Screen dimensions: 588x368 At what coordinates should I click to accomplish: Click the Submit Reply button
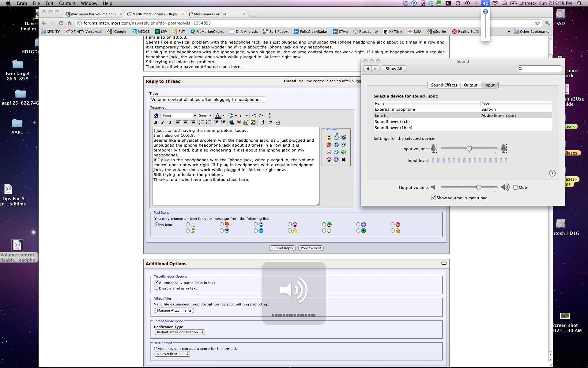[x=282, y=248]
